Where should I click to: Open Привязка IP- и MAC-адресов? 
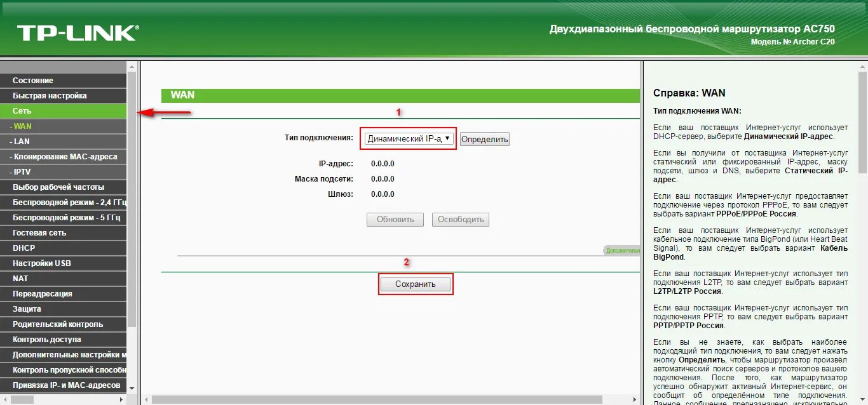[x=64, y=385]
